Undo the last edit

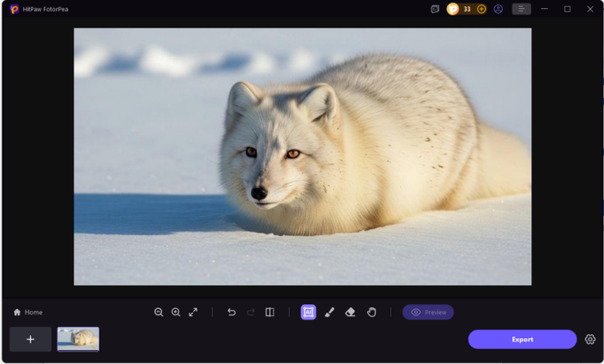pos(232,312)
